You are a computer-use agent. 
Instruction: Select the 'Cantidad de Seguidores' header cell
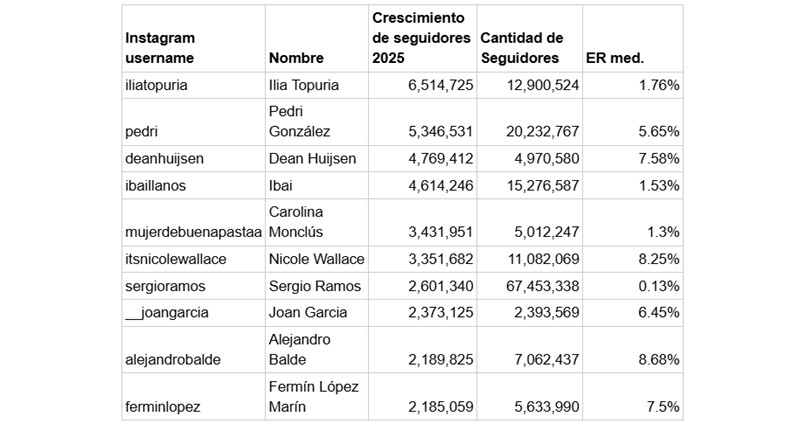[520, 48]
